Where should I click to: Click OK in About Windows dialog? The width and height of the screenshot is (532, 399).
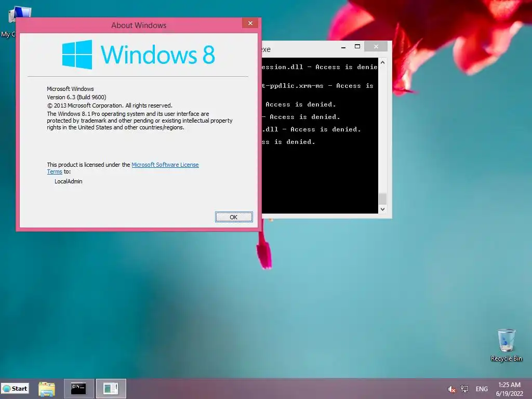234,217
